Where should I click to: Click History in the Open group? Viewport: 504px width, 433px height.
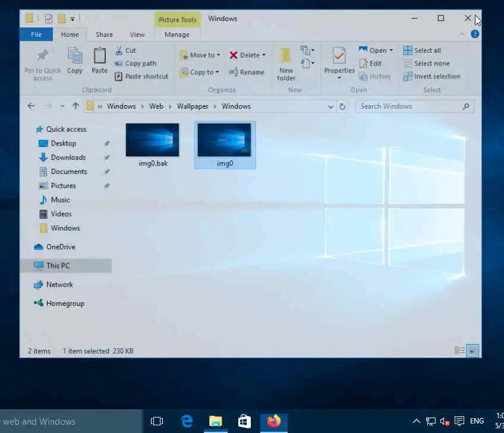click(375, 77)
